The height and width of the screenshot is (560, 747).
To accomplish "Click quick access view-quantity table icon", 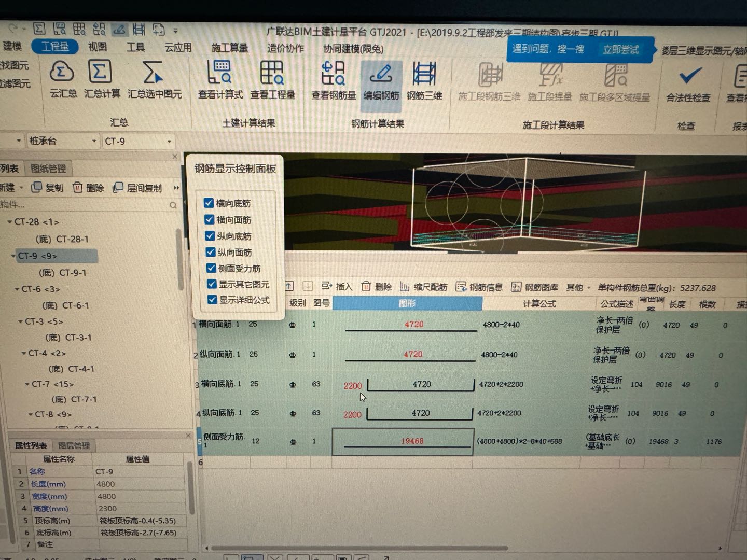I will 79,29.
